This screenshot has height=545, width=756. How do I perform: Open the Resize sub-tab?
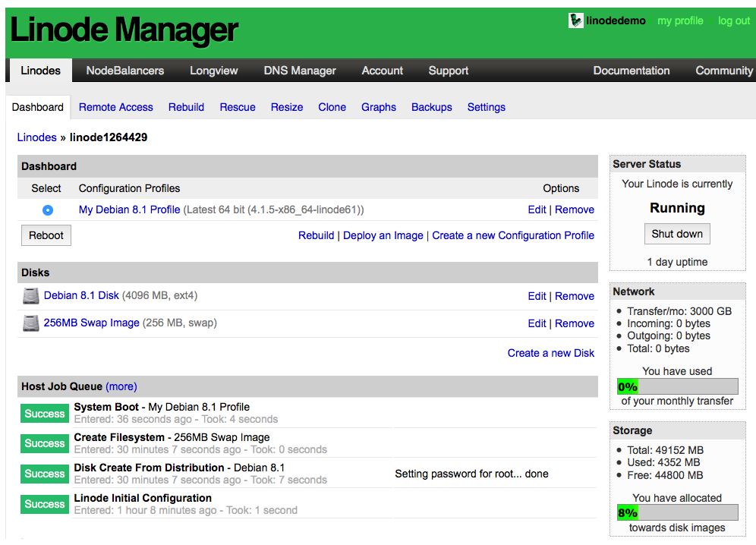pos(287,107)
